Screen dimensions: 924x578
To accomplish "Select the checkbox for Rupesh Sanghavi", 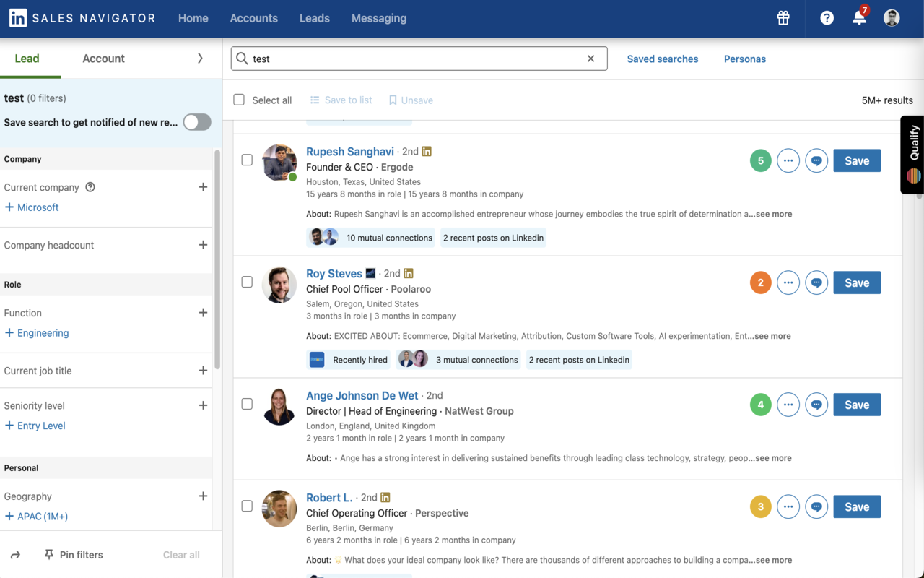I will [247, 160].
